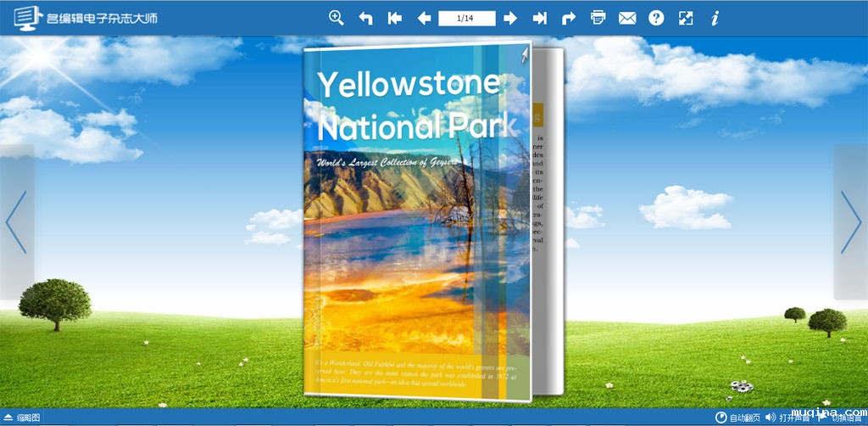Click the page number field 1/14
The width and height of the screenshot is (868, 426).
[x=466, y=18]
